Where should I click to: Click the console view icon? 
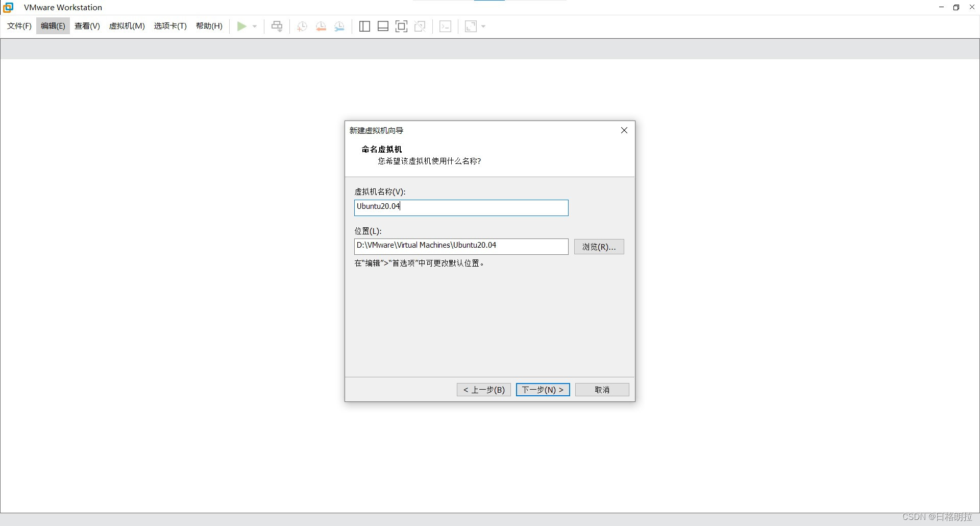[x=445, y=26]
